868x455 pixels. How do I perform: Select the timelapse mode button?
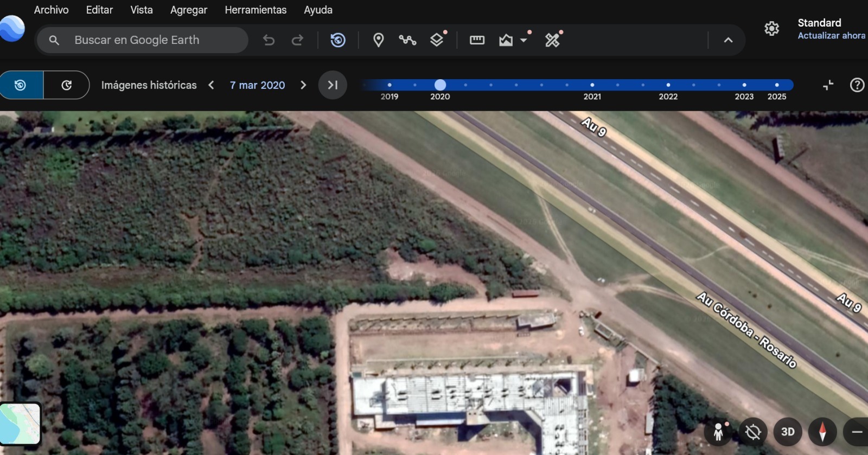(x=66, y=85)
